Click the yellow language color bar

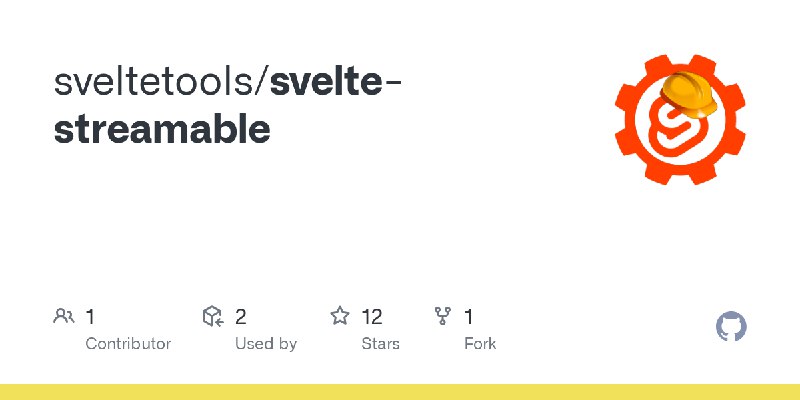pos(400,392)
